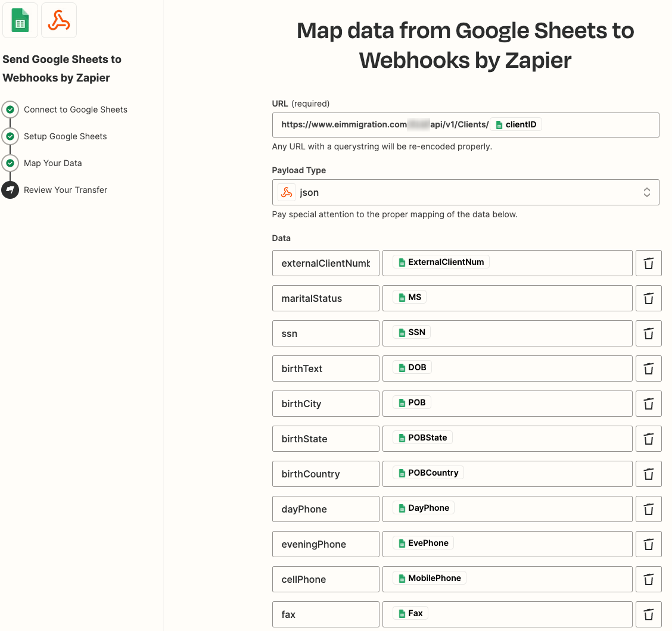
Task: Click the Setup Google Sheets checkmark icon
Action: (x=10, y=136)
